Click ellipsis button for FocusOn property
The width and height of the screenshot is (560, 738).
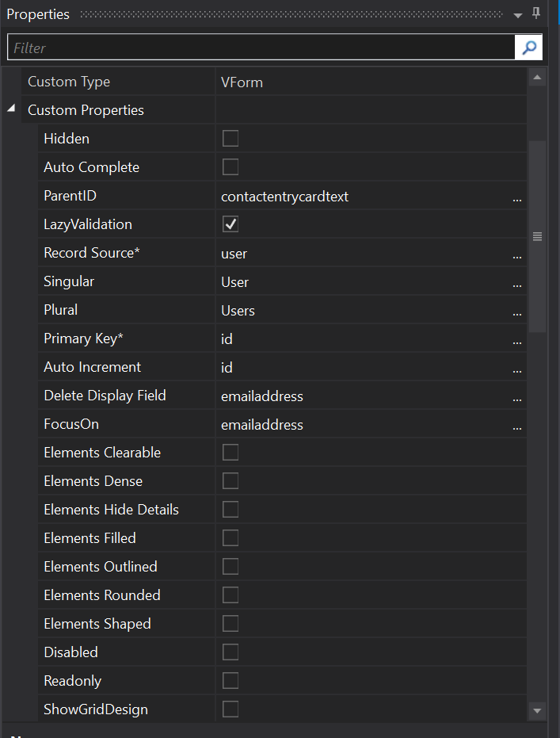pos(517,426)
